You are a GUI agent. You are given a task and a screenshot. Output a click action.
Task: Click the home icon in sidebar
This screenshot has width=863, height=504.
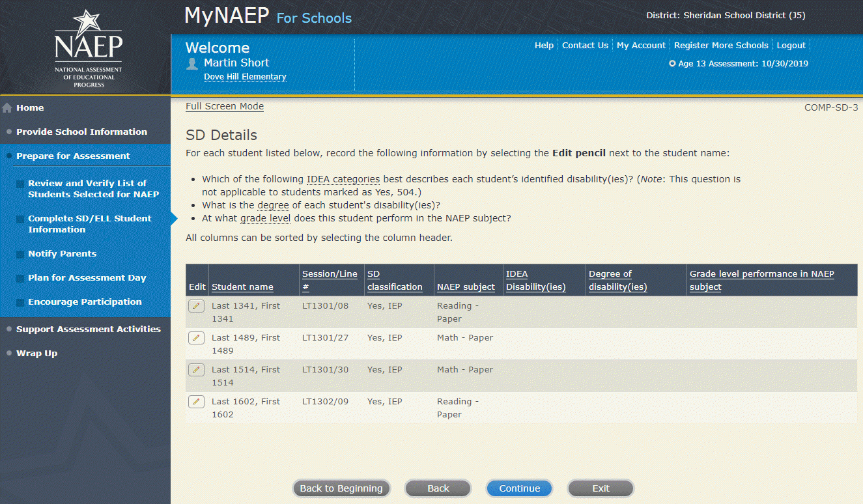click(x=7, y=108)
